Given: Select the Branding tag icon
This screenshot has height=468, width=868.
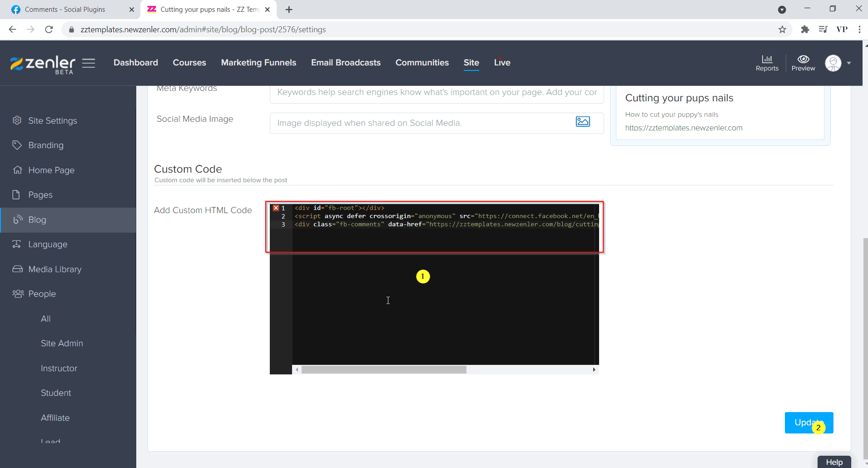Looking at the screenshot, I should pyautogui.click(x=17, y=145).
